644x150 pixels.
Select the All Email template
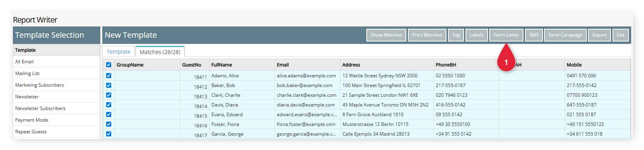point(56,62)
